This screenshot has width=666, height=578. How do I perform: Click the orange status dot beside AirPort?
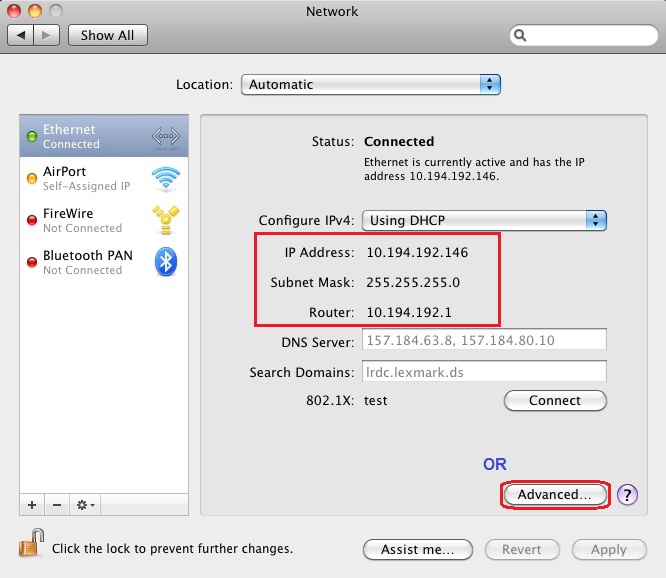point(32,178)
